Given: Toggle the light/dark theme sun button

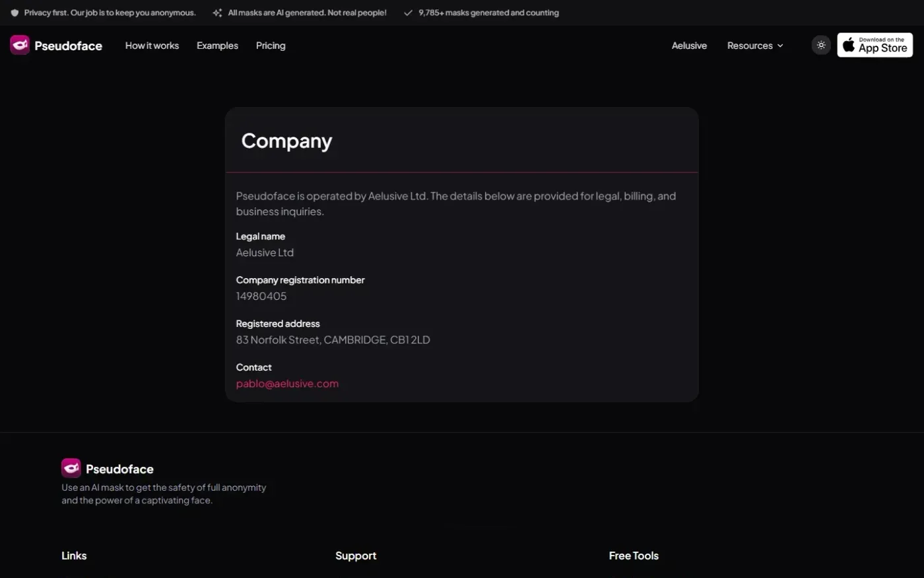Looking at the screenshot, I should [821, 45].
